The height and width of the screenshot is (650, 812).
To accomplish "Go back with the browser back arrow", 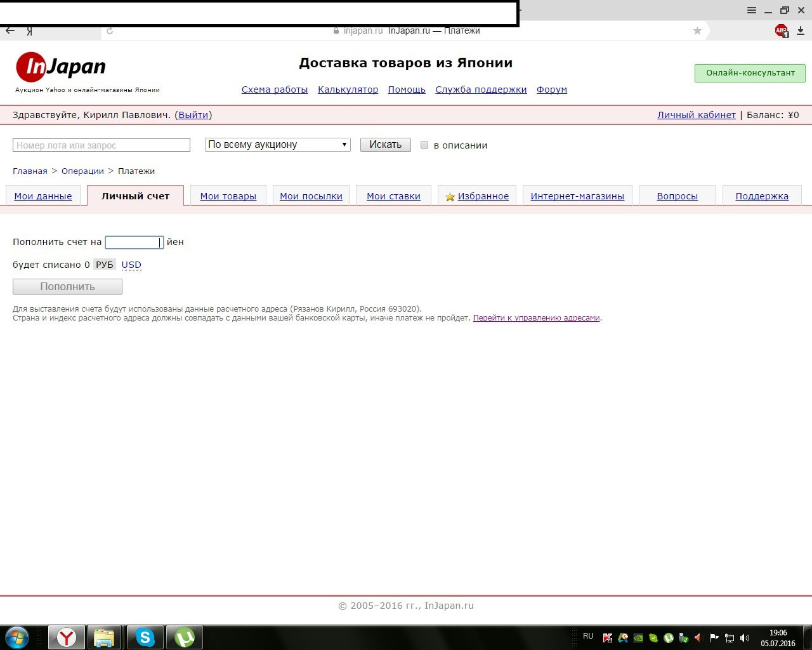I will tap(10, 30).
